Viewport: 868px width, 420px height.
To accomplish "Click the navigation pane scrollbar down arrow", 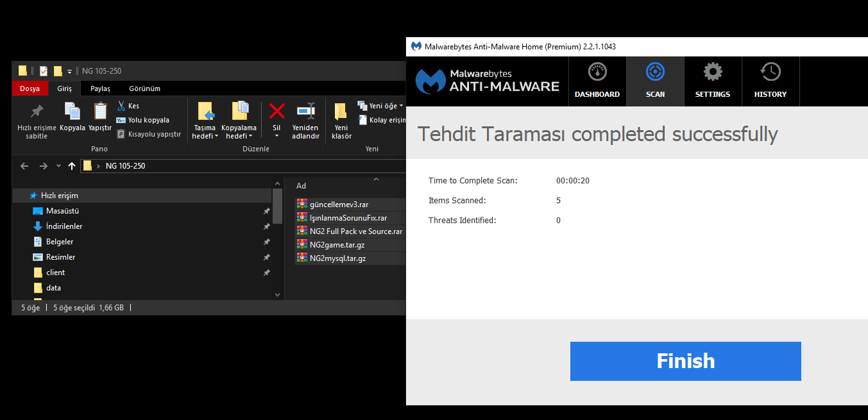I will 277,295.
